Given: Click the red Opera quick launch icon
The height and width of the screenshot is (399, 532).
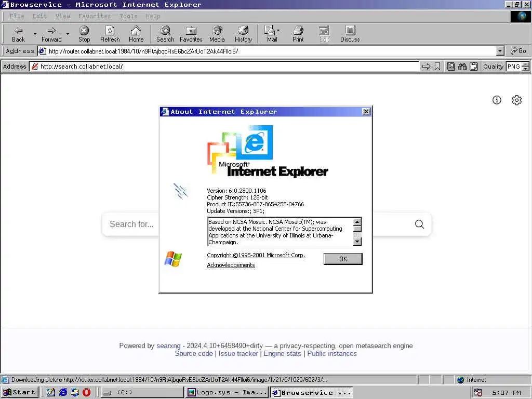Looking at the screenshot, I should click(87, 392).
